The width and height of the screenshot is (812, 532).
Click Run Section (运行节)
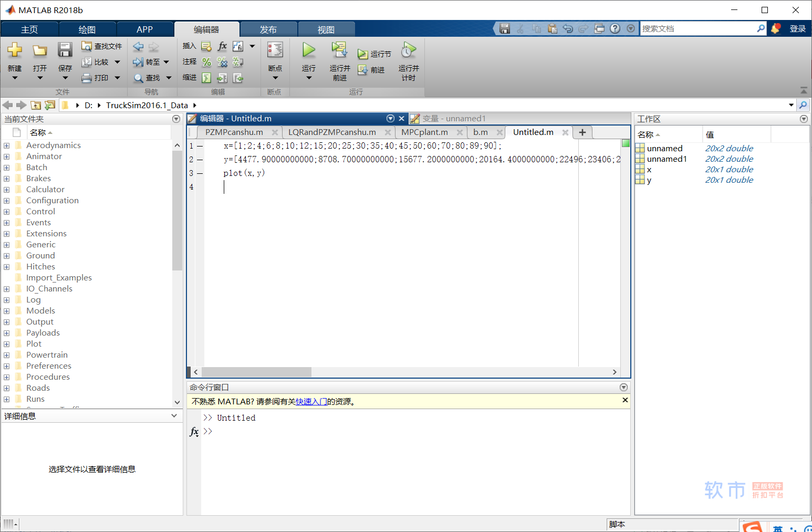click(374, 54)
